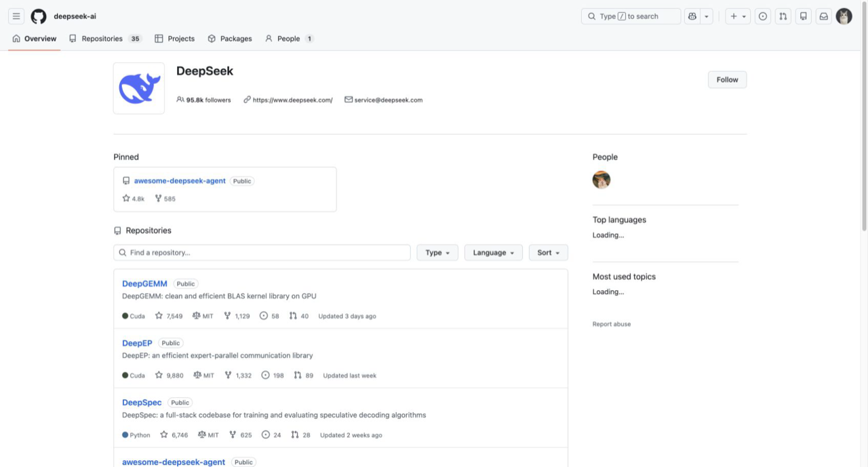Open the repositories icon in header
Screen dimensions: 868x467
804,16
